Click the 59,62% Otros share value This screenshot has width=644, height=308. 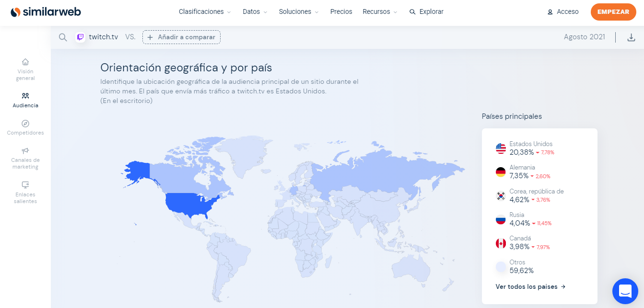[522, 271]
